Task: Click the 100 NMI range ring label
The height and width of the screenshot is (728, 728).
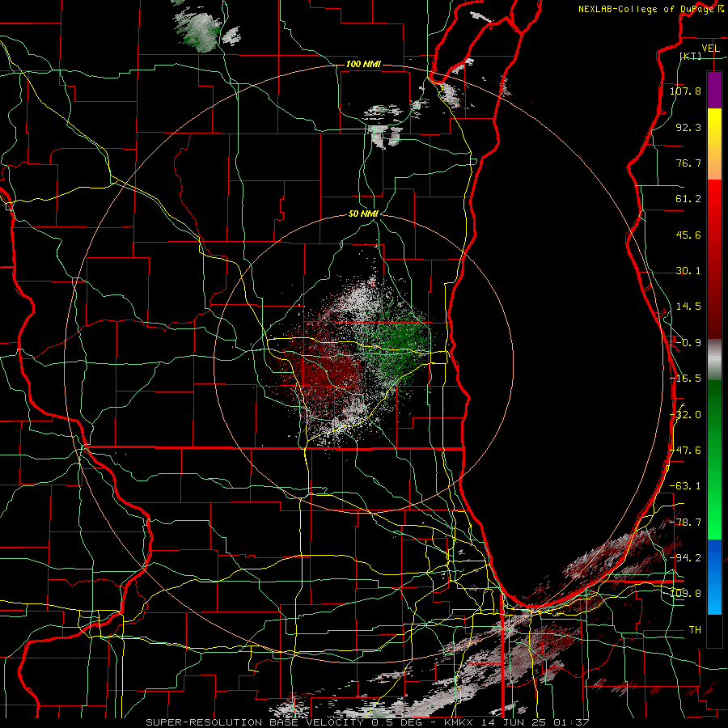Action: pos(363,64)
